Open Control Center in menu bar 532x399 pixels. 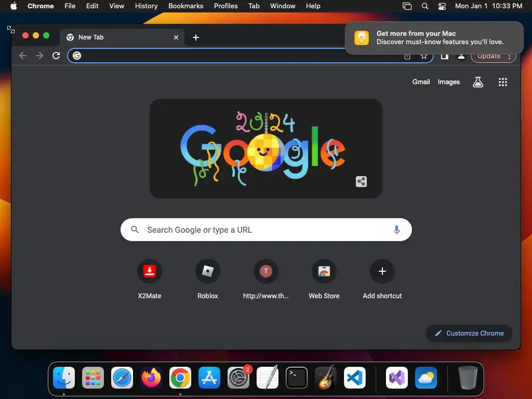[442, 6]
